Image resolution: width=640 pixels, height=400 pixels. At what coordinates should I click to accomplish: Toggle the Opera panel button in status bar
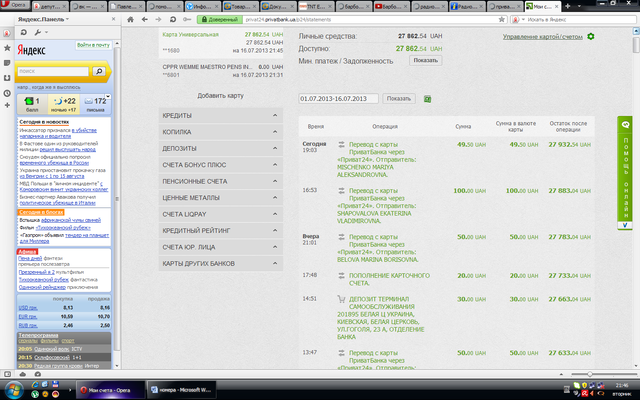(7, 374)
